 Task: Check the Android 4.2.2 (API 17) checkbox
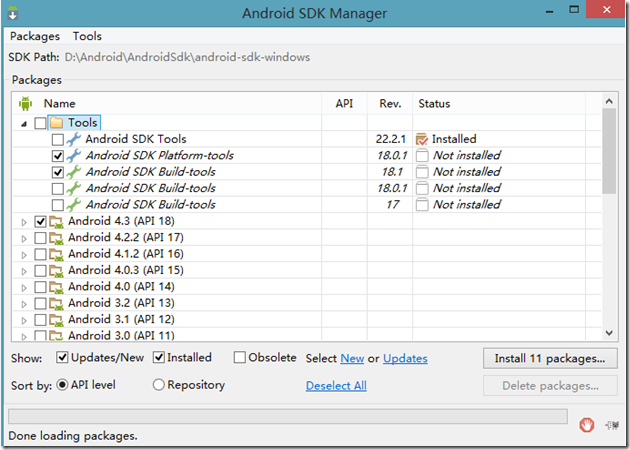pyautogui.click(x=40, y=238)
